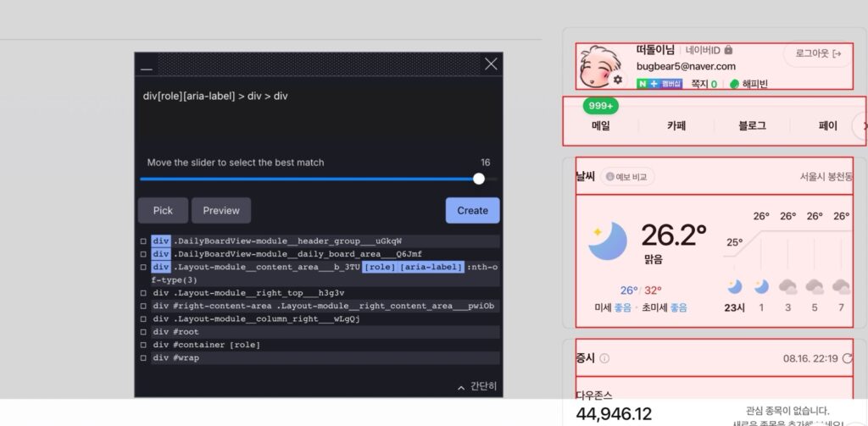Click the Preview button
The image size is (868, 426).
(221, 211)
